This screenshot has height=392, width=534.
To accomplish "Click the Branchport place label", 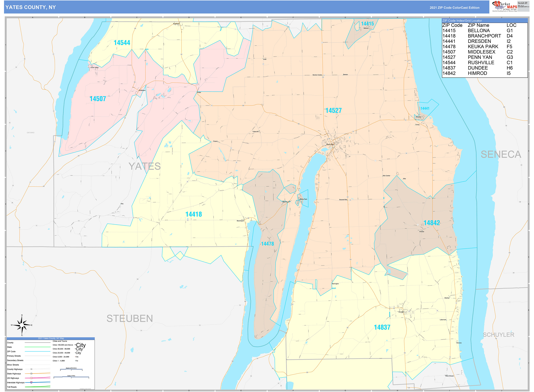I will click(240, 221).
